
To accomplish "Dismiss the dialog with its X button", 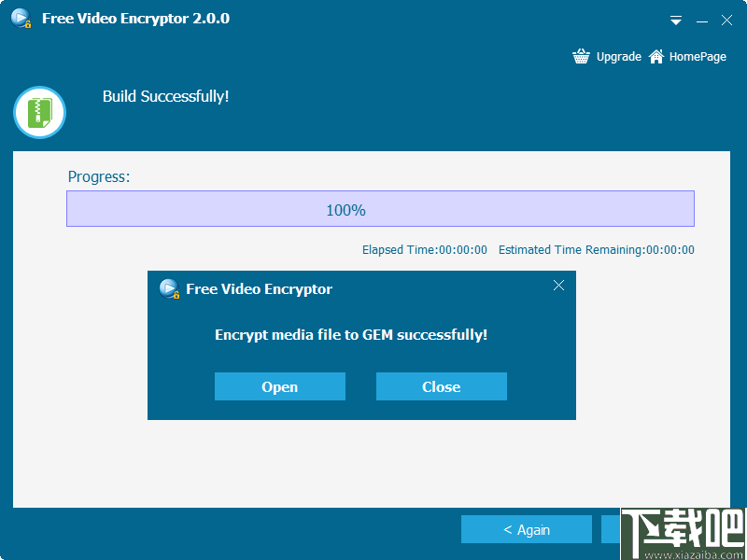I will pos(558,286).
